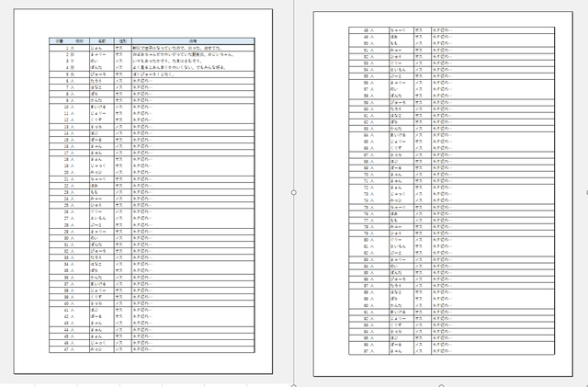
Task: Click the 性別 cell in row 1
Action: [120, 48]
